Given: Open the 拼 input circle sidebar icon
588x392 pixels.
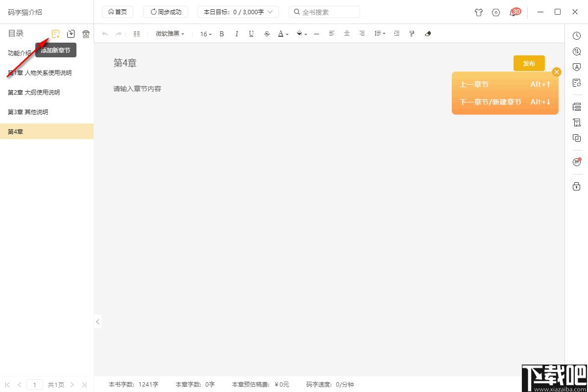Looking at the screenshot, I should [577, 162].
